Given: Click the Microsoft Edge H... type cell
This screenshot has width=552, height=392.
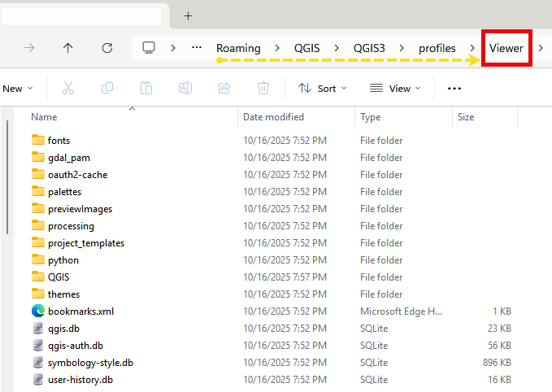Looking at the screenshot, I should pyautogui.click(x=401, y=311).
